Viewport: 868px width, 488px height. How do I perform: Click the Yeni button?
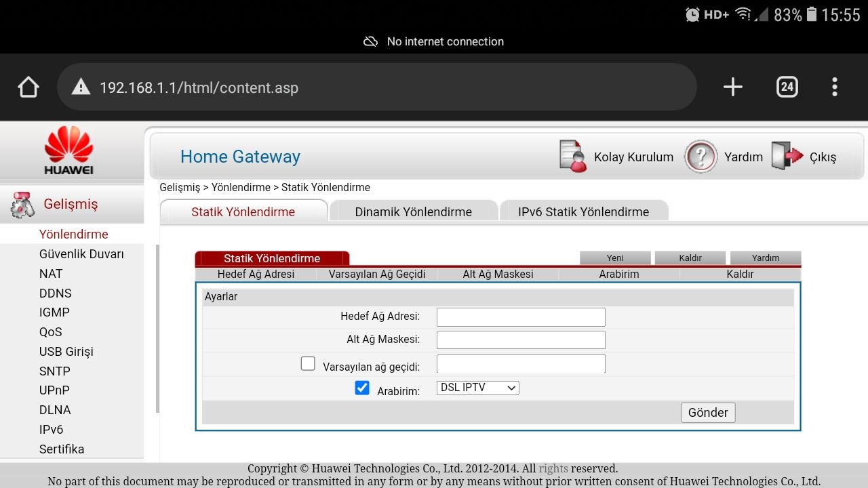(x=615, y=258)
